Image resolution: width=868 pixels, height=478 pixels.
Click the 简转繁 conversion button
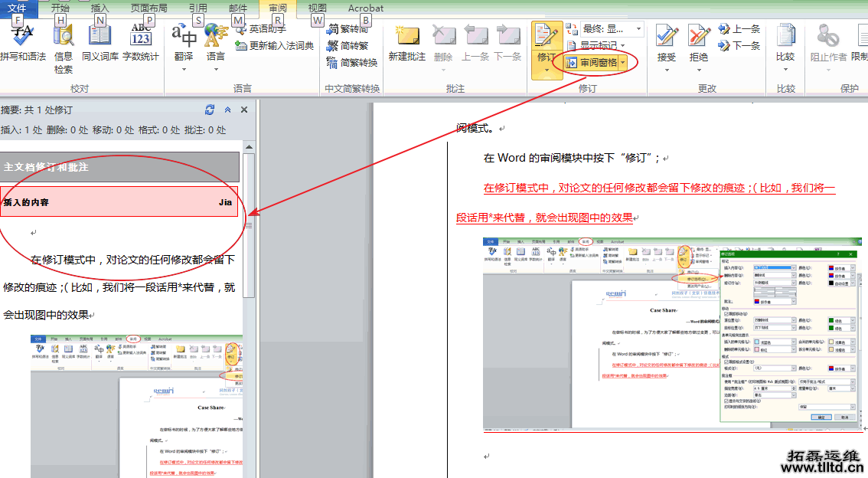(x=353, y=46)
